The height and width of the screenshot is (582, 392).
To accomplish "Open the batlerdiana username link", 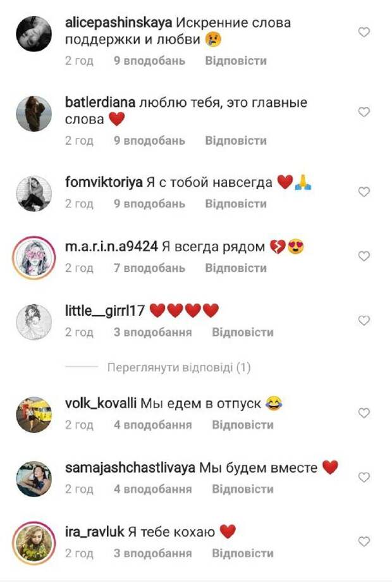I will (x=100, y=102).
